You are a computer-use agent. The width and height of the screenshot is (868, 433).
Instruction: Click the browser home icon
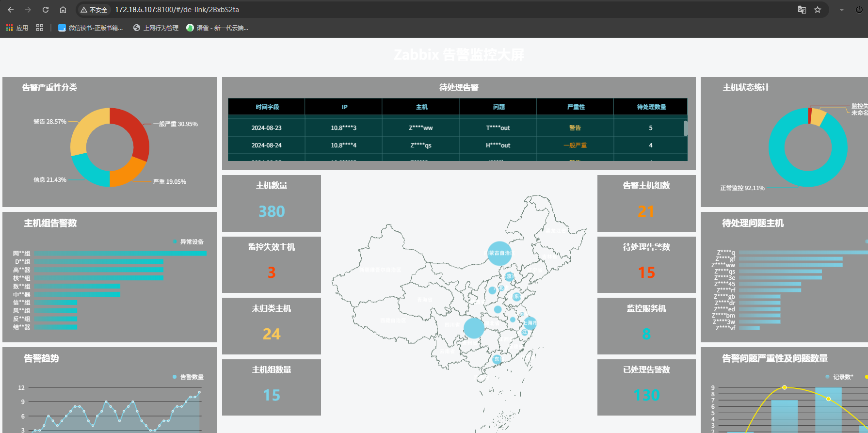[x=63, y=10]
